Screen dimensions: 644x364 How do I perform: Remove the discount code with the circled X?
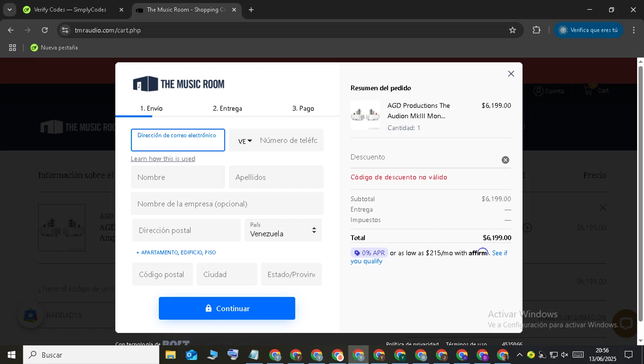coord(505,160)
